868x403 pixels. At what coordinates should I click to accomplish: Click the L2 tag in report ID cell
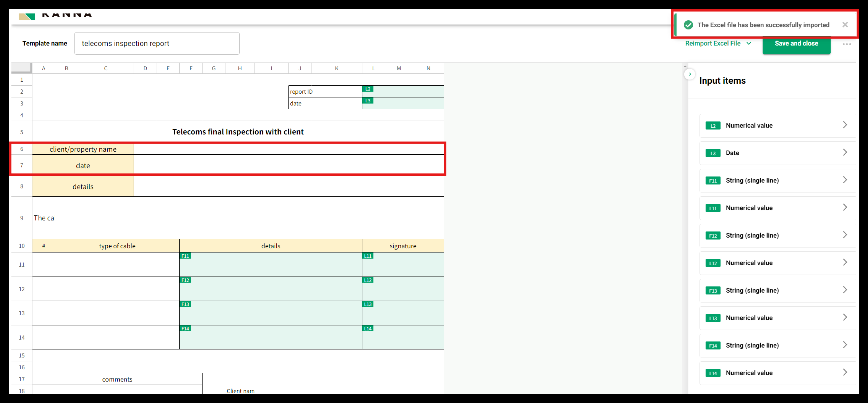tap(368, 89)
